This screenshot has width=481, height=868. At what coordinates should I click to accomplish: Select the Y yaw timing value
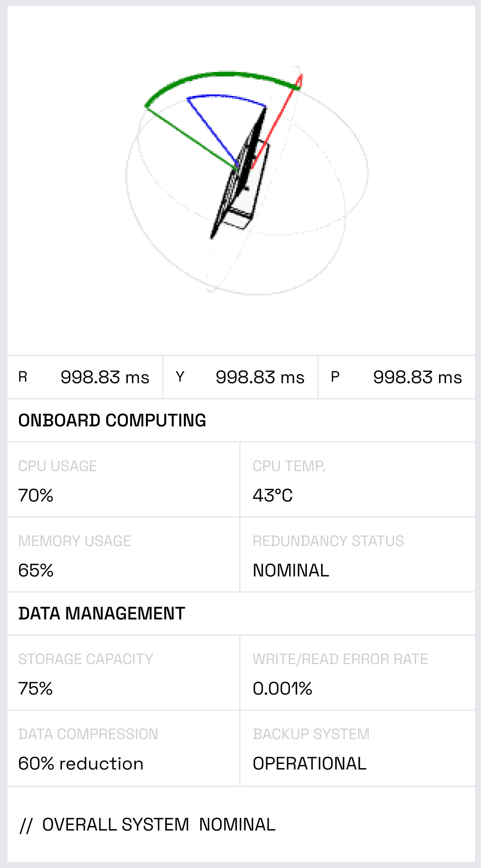point(260,377)
